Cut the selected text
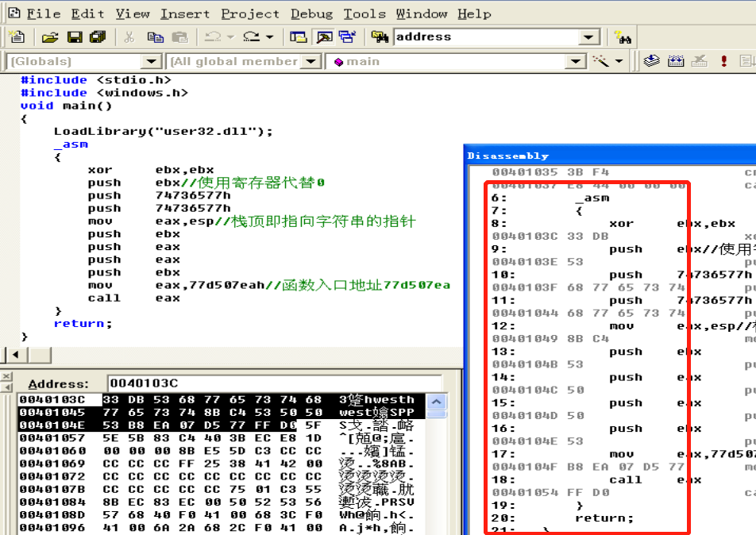 pyautogui.click(x=129, y=37)
